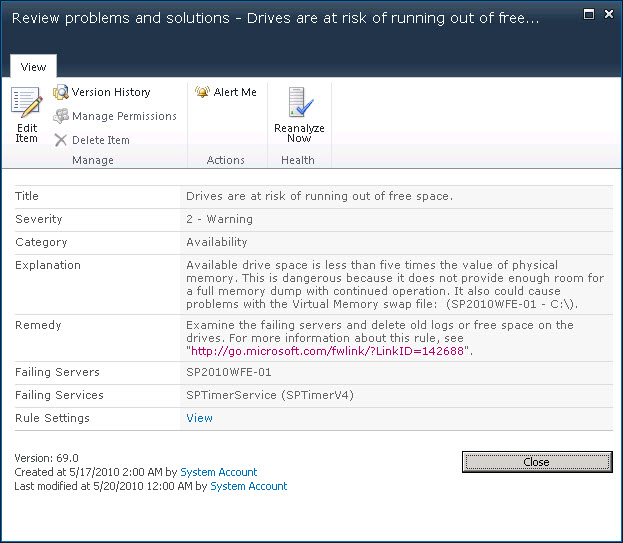Click the Explanation paragraph text

(396, 284)
